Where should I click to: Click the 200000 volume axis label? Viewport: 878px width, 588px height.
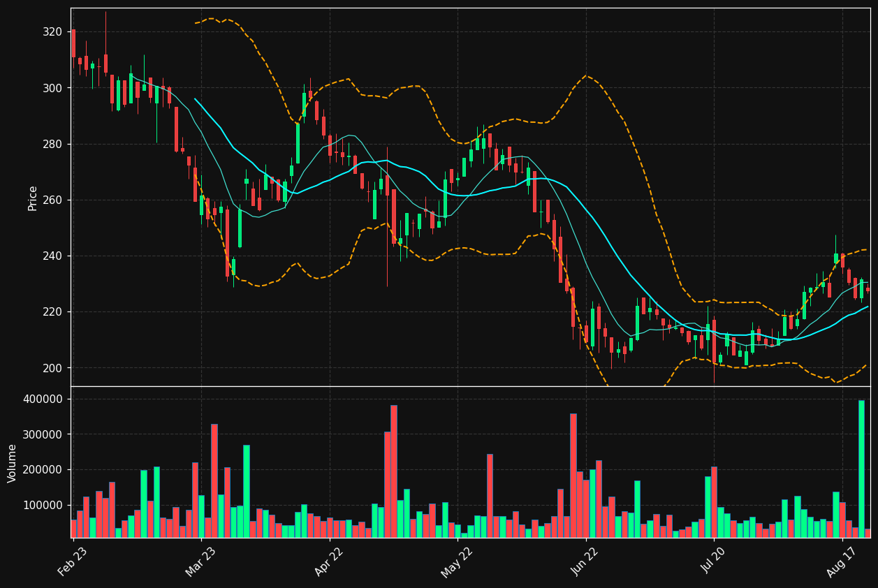[x=43, y=470]
